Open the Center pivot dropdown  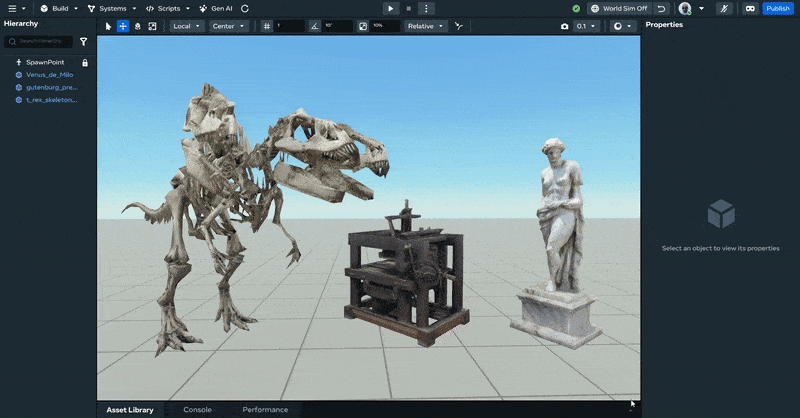228,26
